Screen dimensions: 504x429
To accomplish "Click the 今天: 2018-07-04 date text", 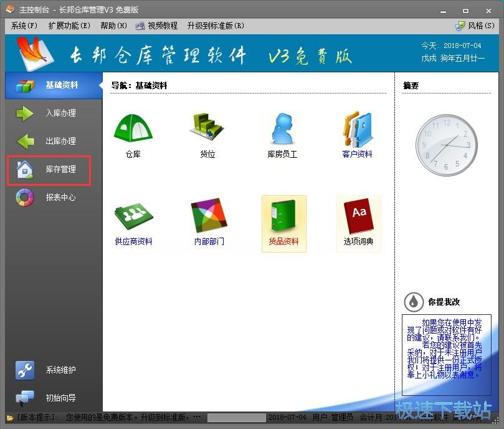I will click(451, 46).
